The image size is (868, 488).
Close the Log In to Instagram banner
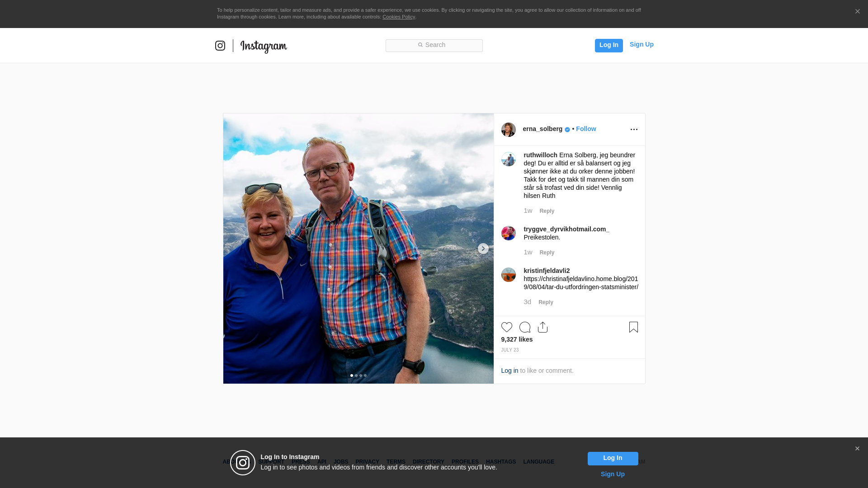(857, 449)
